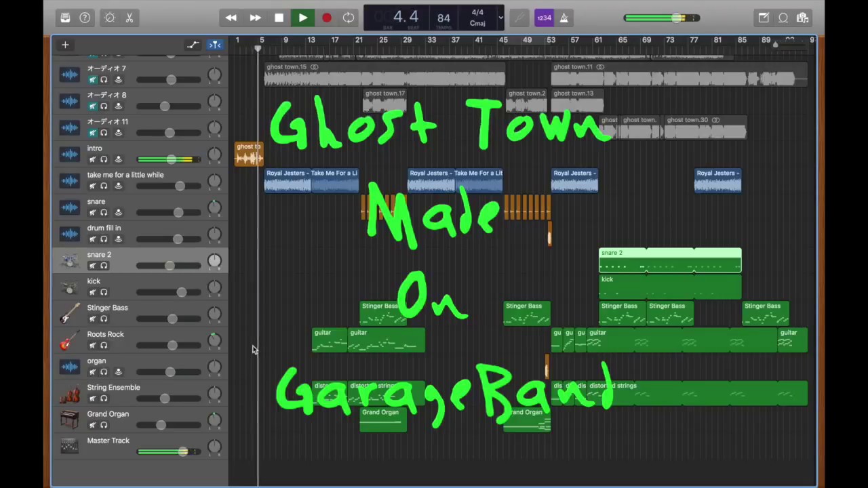Solo the drum fill in track

click(104, 239)
